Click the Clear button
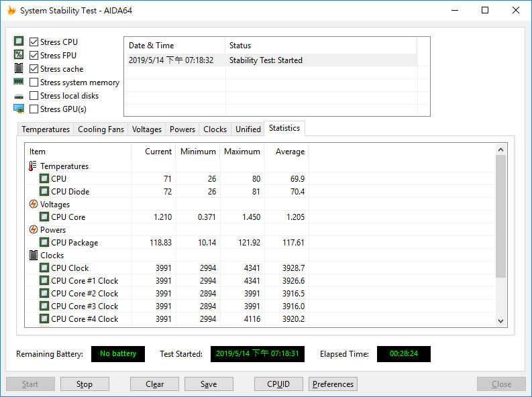532x397 pixels. [154, 384]
